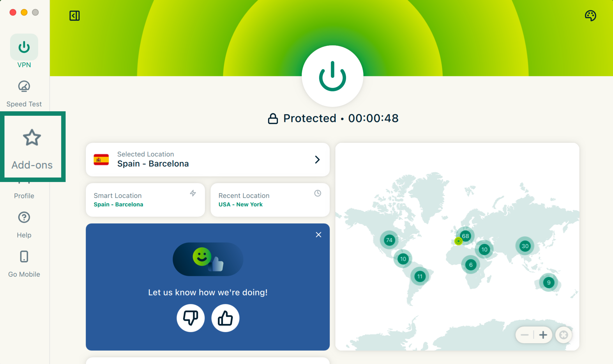Open the Go Mobile phone section
This screenshot has height=364, width=613.
[24, 263]
